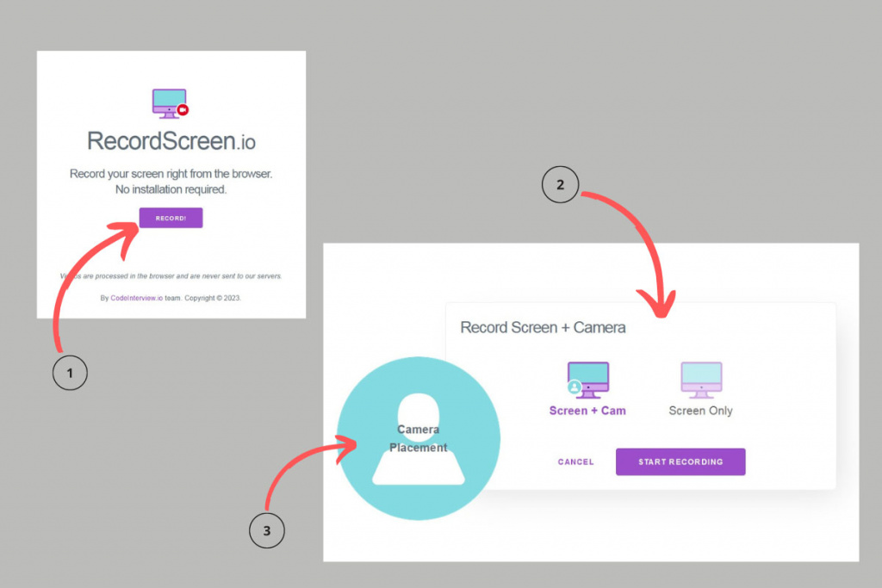
Task: Click the RecordScreen.io title text
Action: pyautogui.click(x=171, y=141)
